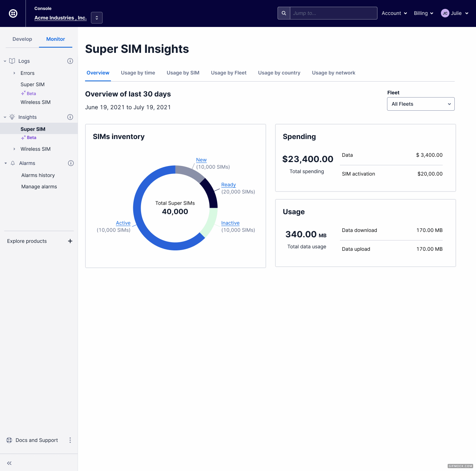Click the info icon beside Insights
Image resolution: width=476 pixels, height=471 pixels.
(x=70, y=117)
